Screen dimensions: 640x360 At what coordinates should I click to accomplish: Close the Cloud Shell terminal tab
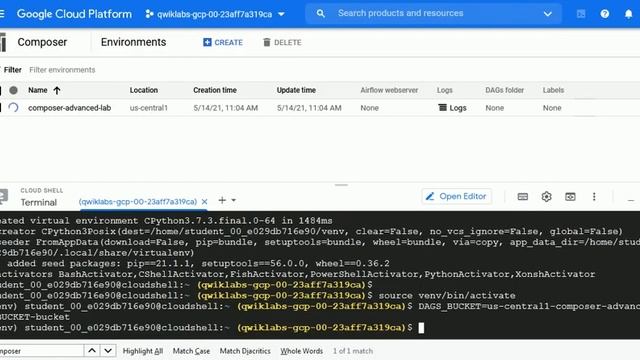204,202
